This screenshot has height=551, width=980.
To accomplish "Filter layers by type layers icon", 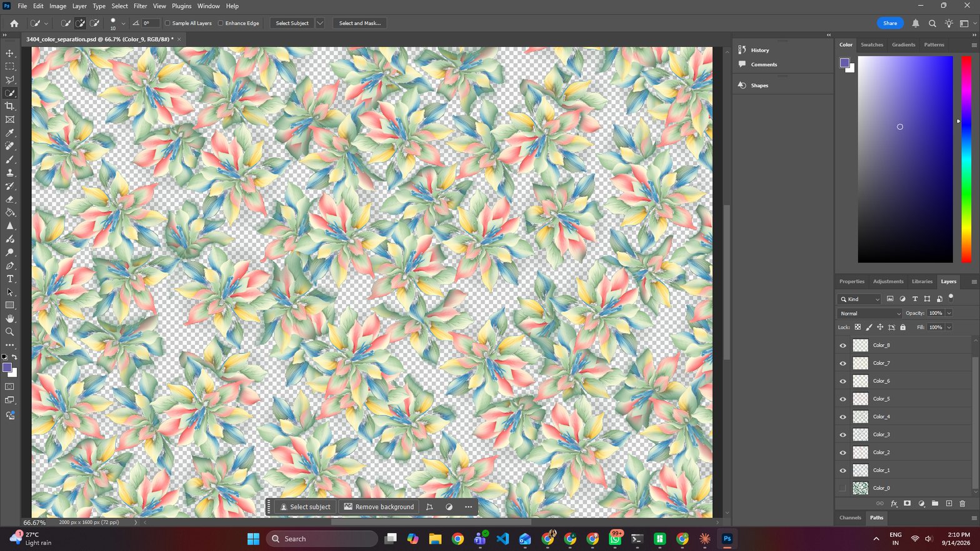I will (915, 299).
